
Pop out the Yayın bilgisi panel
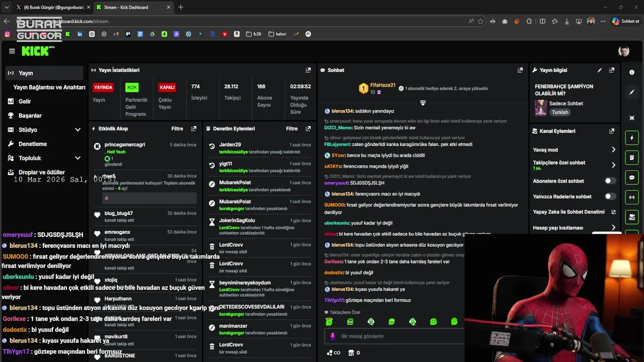(612, 70)
